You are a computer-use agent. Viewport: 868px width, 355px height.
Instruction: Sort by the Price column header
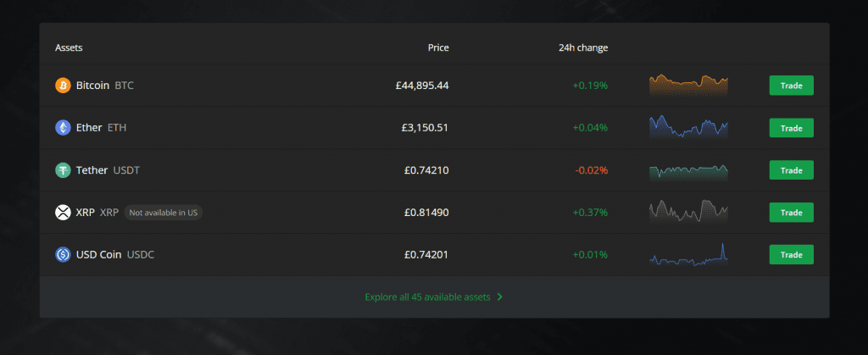pyautogui.click(x=438, y=47)
